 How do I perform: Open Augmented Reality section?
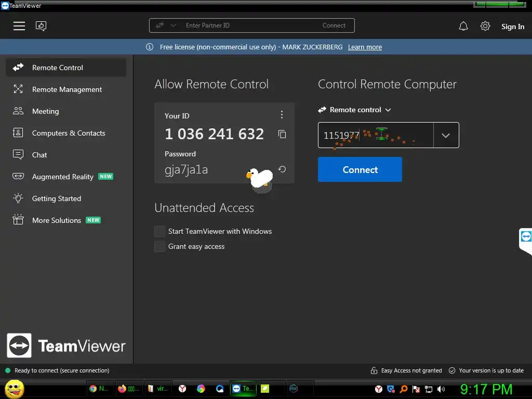[66, 177]
